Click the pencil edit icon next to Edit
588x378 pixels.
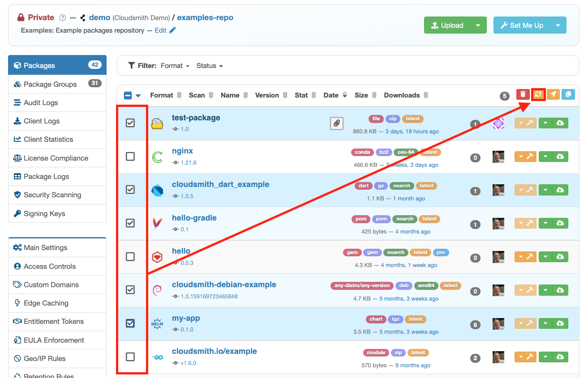[172, 30]
